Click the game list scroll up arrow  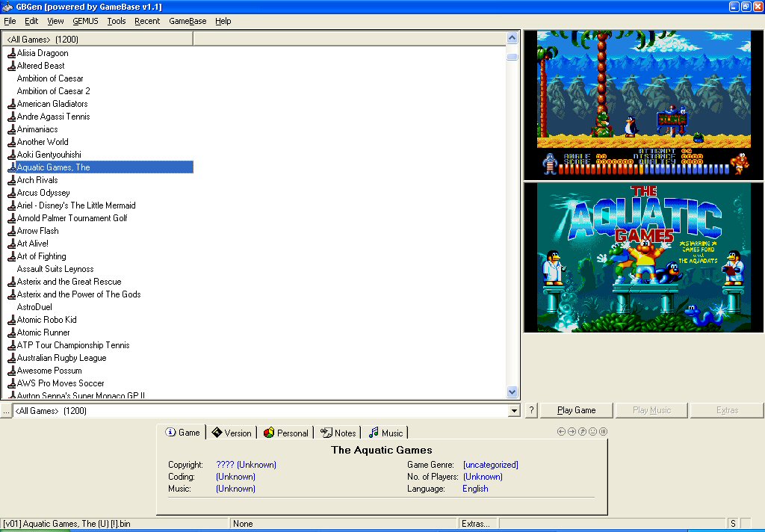coord(512,38)
